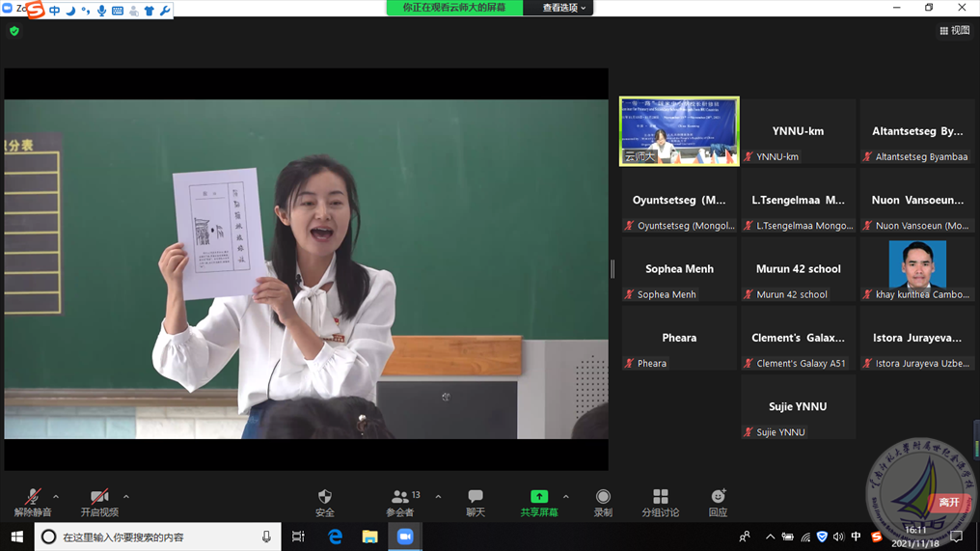Screen dimensions: 980x551
Task: Click the green Share Screen (共享屏幕) icon
Action: click(x=539, y=497)
